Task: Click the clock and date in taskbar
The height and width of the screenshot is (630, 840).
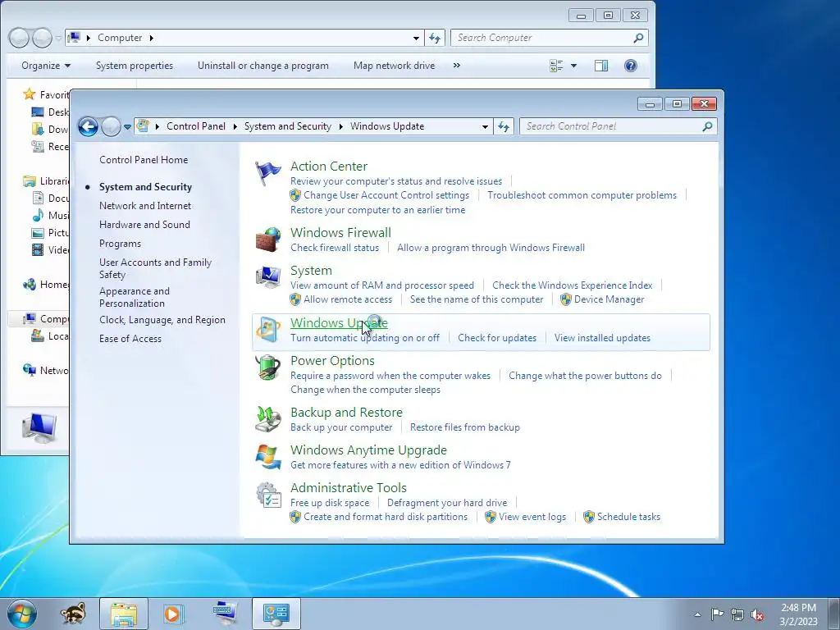Action: [798, 614]
